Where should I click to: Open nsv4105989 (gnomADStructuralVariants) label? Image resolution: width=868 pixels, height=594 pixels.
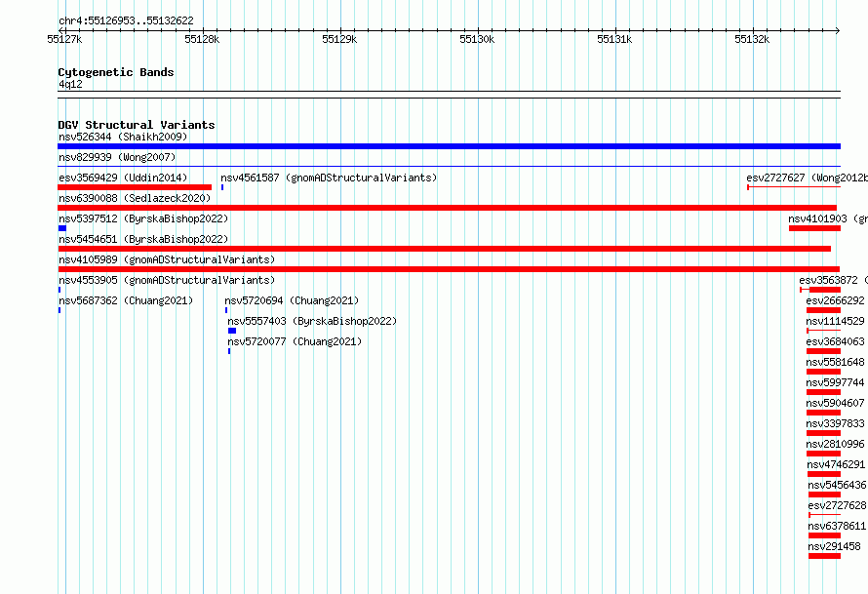pyautogui.click(x=167, y=259)
